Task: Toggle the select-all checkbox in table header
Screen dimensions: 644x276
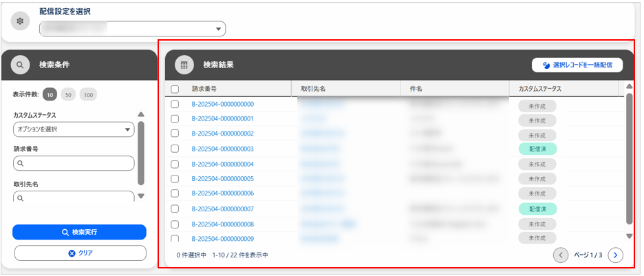Action: pyautogui.click(x=175, y=89)
